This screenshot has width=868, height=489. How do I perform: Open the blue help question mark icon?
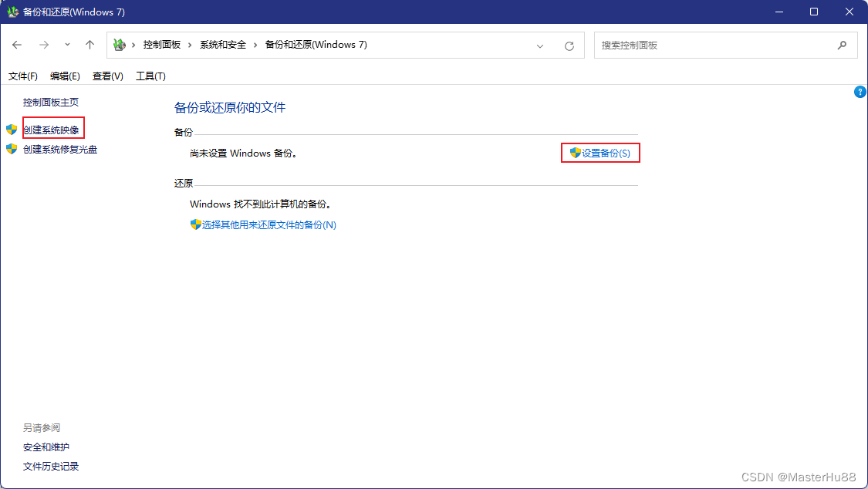click(x=860, y=92)
